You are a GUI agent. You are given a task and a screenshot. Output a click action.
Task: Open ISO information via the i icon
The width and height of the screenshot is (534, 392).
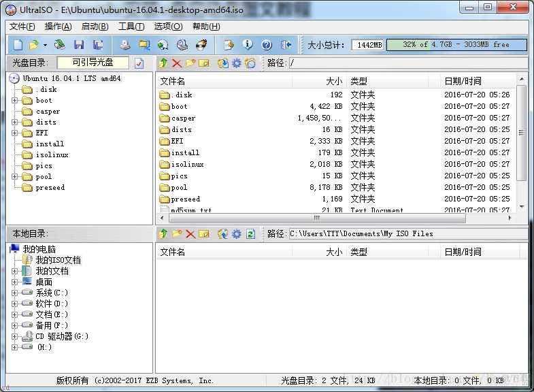[248, 45]
